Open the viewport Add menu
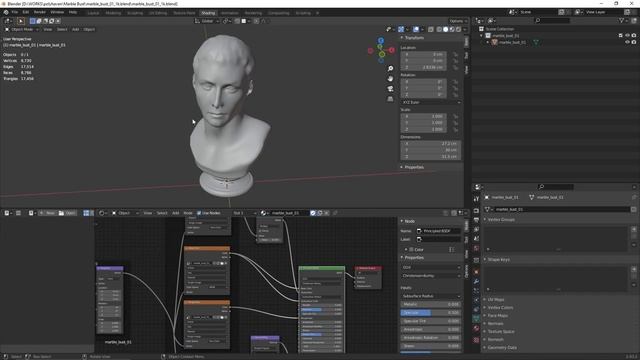This screenshot has height=360, width=640. point(76,29)
